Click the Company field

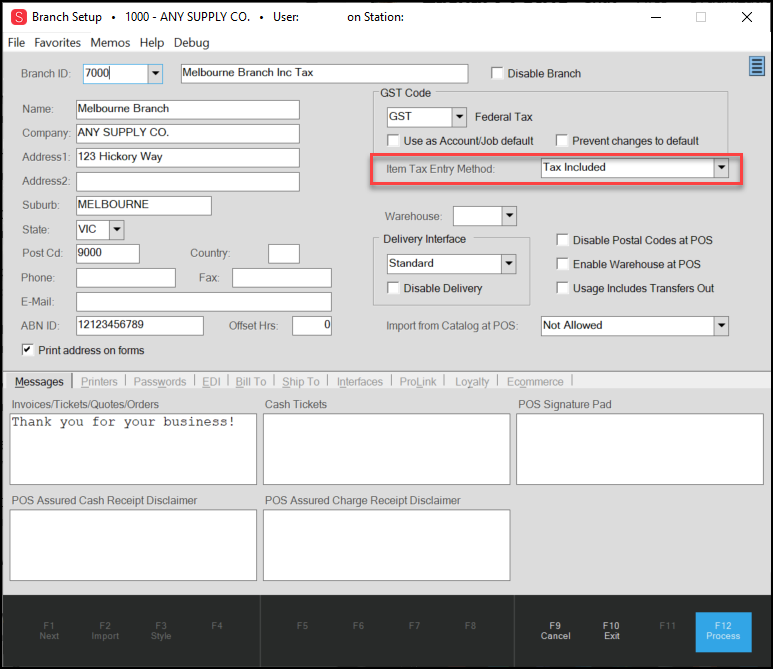[188, 134]
